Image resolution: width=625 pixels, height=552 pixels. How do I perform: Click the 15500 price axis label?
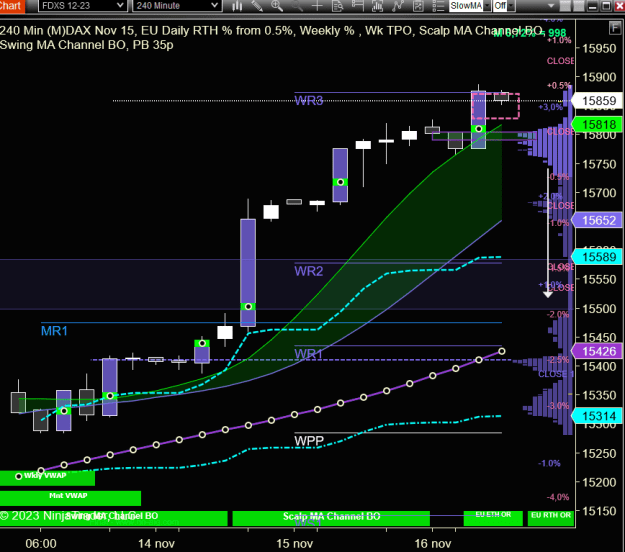click(x=599, y=309)
